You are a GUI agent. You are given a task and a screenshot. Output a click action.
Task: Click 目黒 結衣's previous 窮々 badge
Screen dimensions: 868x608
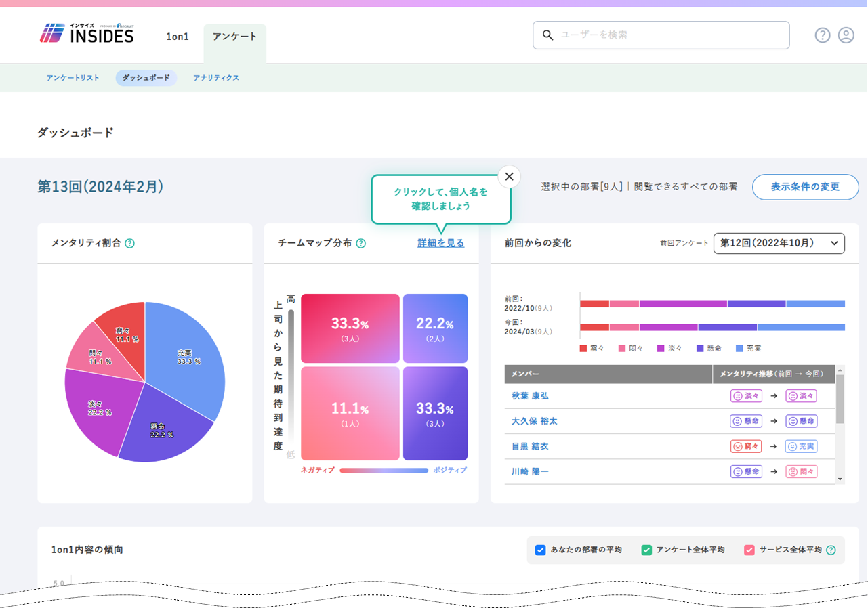(x=747, y=446)
